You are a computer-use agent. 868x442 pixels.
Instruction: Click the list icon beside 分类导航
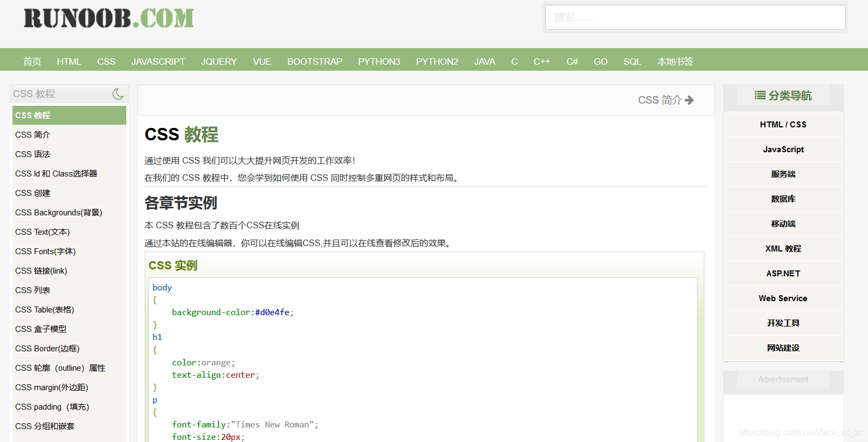click(x=760, y=96)
